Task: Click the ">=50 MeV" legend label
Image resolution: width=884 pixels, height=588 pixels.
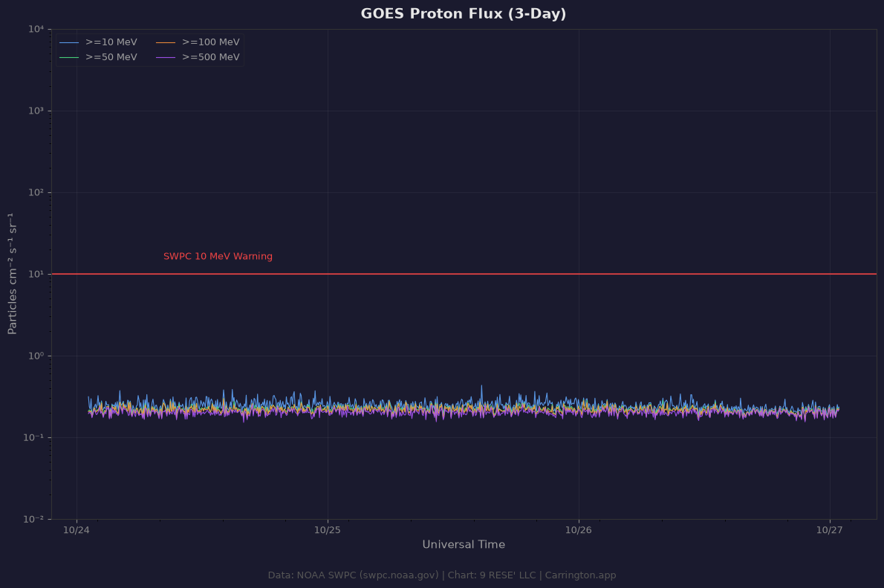Action: pos(111,57)
